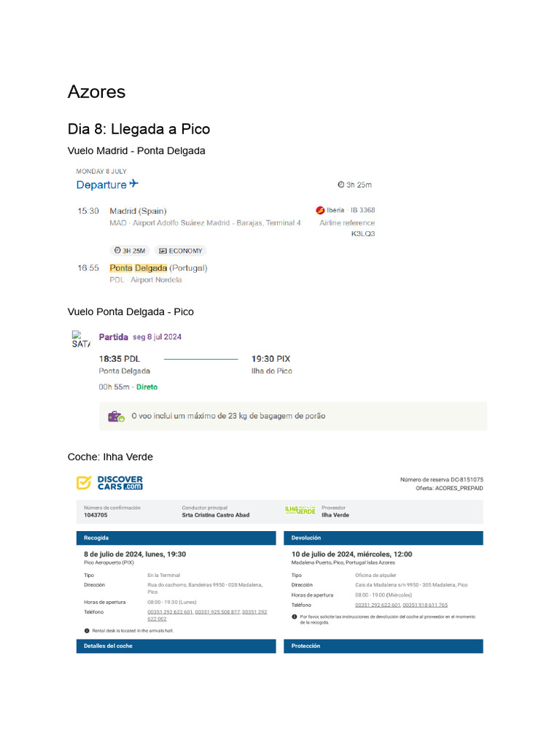This screenshot has height=747, width=560.
Task: Click the Departure airplane icon
Action: tap(133, 184)
